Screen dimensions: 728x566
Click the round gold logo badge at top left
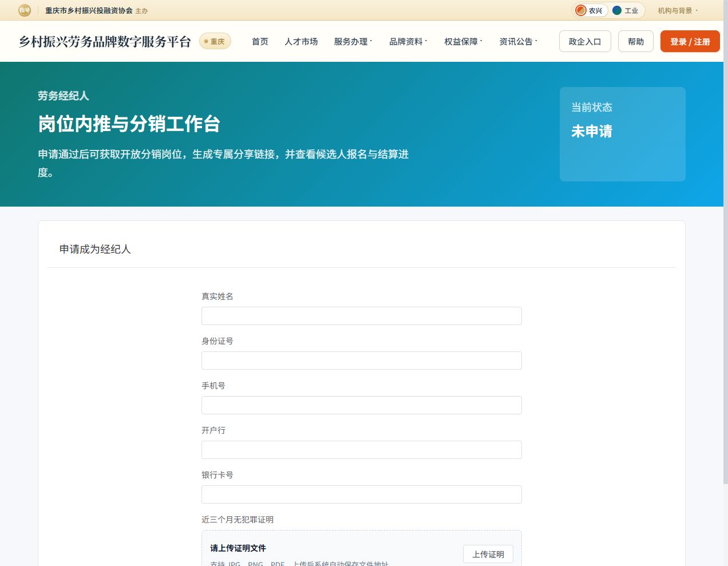click(25, 10)
